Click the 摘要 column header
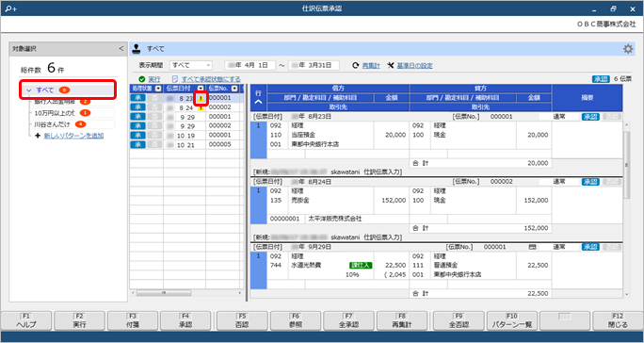 pyautogui.click(x=587, y=98)
